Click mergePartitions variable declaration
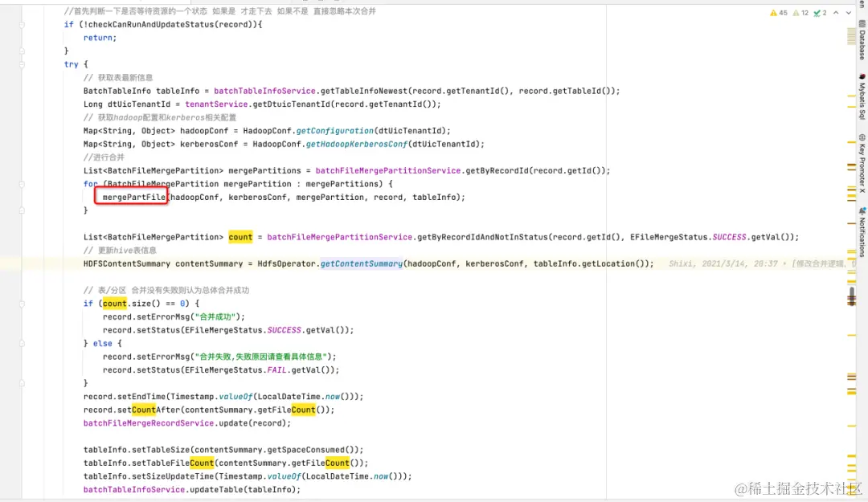 (264, 170)
